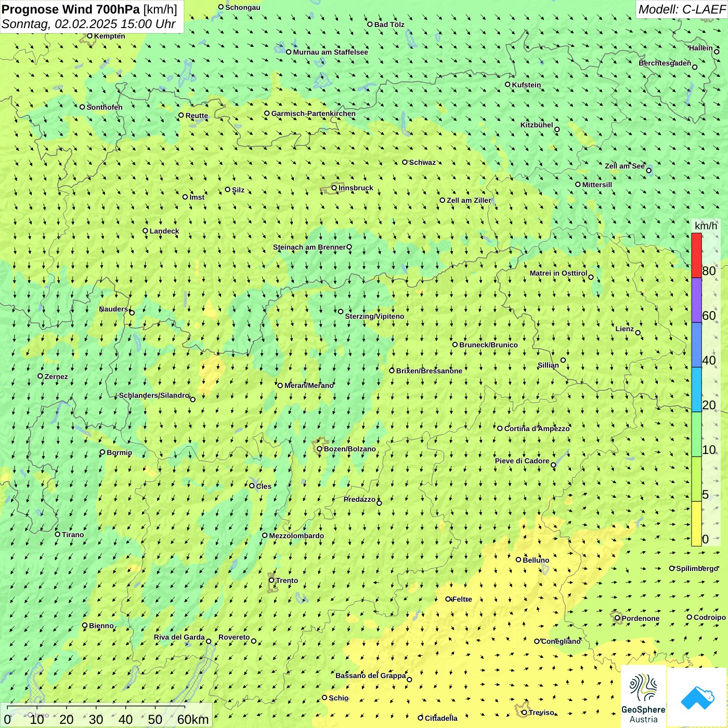Click the Kempten city marker
This screenshot has width=728, height=728.
89,36
